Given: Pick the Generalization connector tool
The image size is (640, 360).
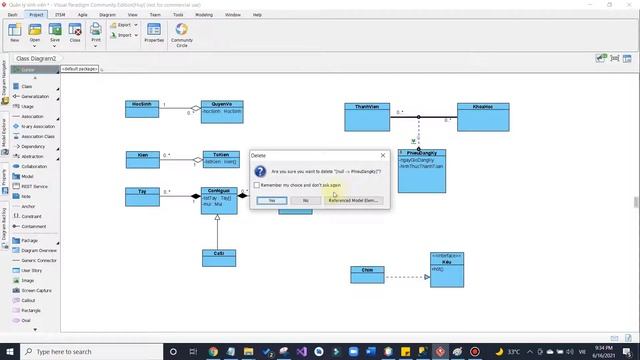Looking at the screenshot, I should point(35,96).
